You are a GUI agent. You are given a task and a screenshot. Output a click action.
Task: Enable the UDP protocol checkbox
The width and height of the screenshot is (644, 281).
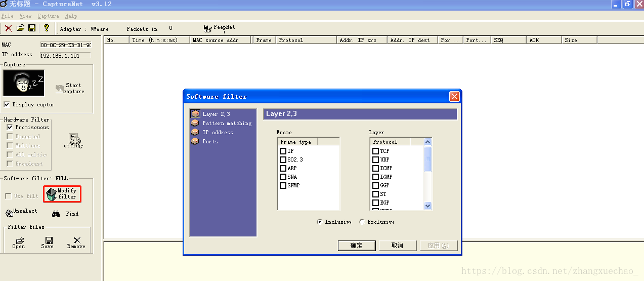(375, 159)
